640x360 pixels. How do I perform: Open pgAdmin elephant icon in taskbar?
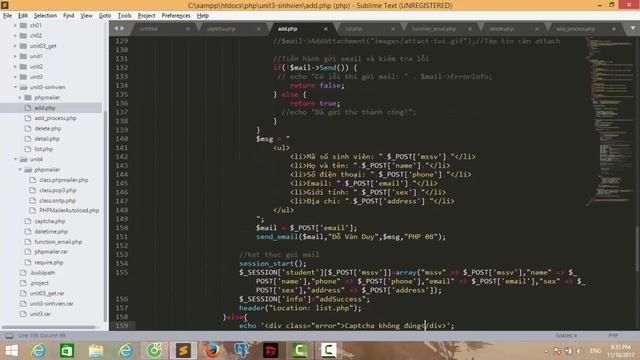[x=241, y=351]
